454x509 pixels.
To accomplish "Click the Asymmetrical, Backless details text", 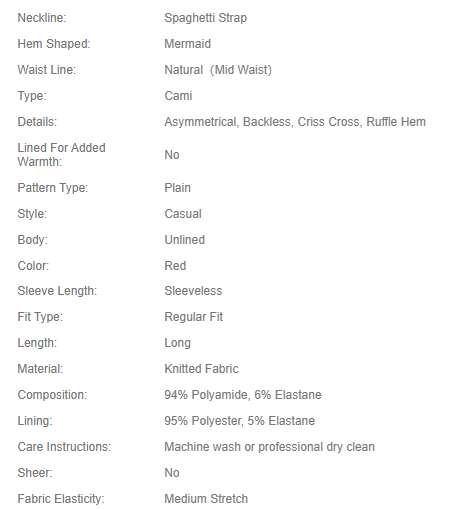I will pos(227,122).
